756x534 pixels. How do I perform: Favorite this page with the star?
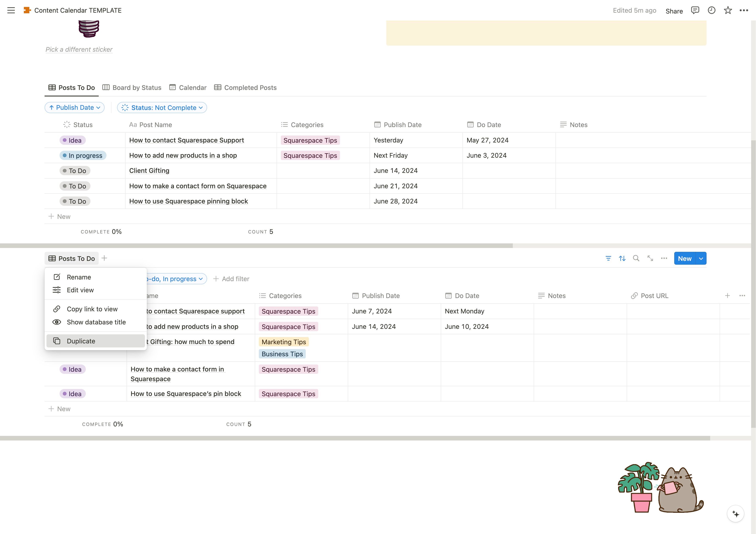(728, 10)
